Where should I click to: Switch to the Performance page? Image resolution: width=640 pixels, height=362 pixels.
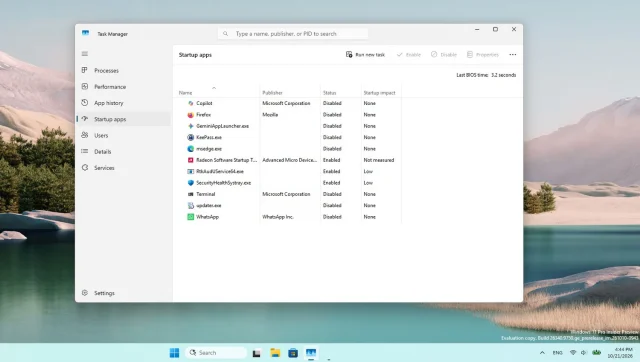pos(123,87)
